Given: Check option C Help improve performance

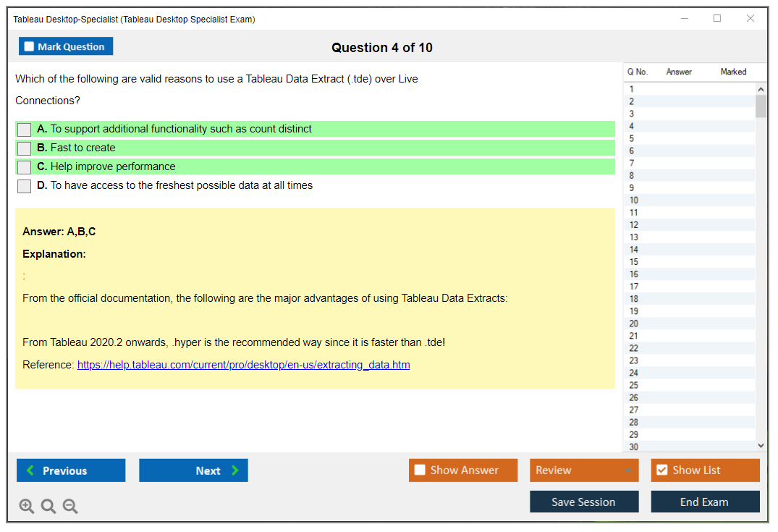Looking at the screenshot, I should [x=25, y=167].
